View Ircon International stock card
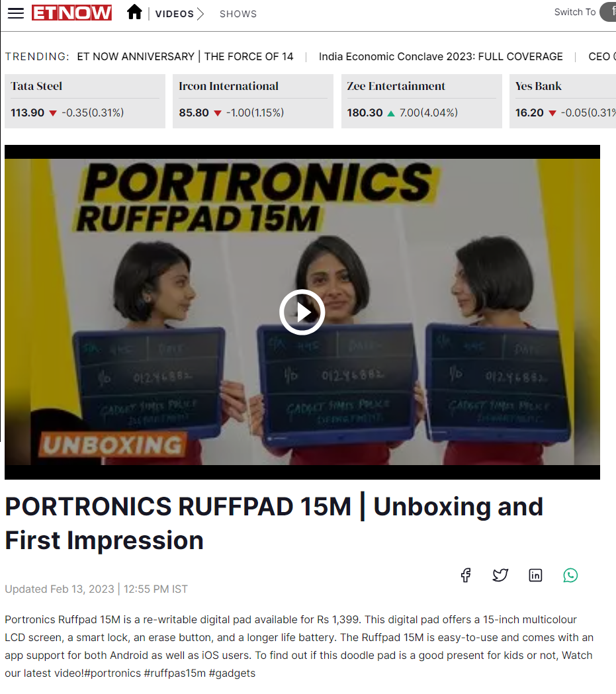 [253, 101]
